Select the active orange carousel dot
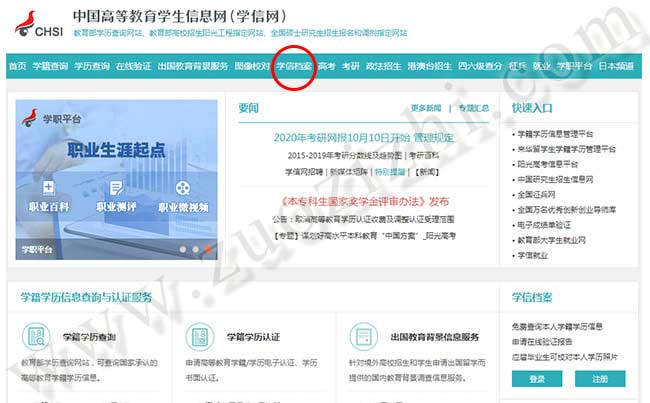Screen dimensions: 650x403 pos(208,248)
